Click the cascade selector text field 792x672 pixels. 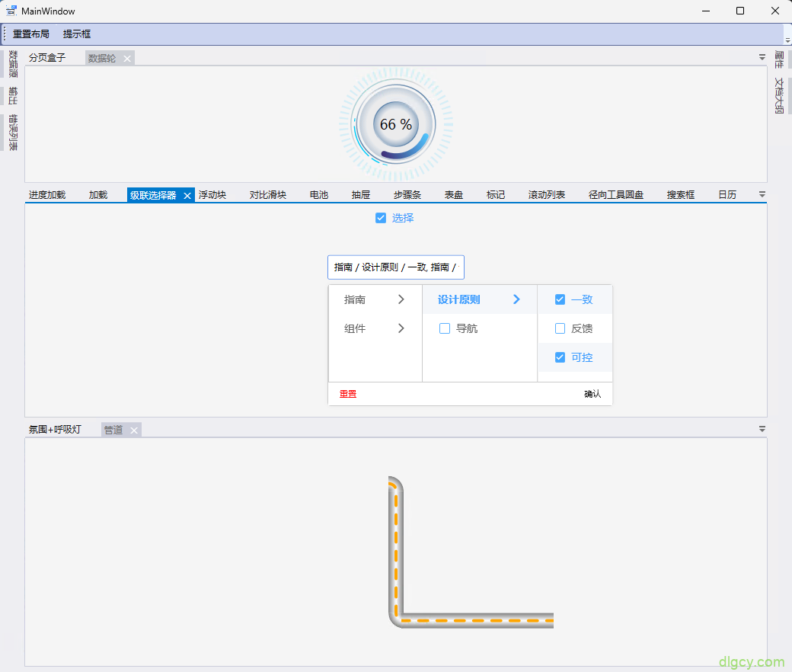395,267
